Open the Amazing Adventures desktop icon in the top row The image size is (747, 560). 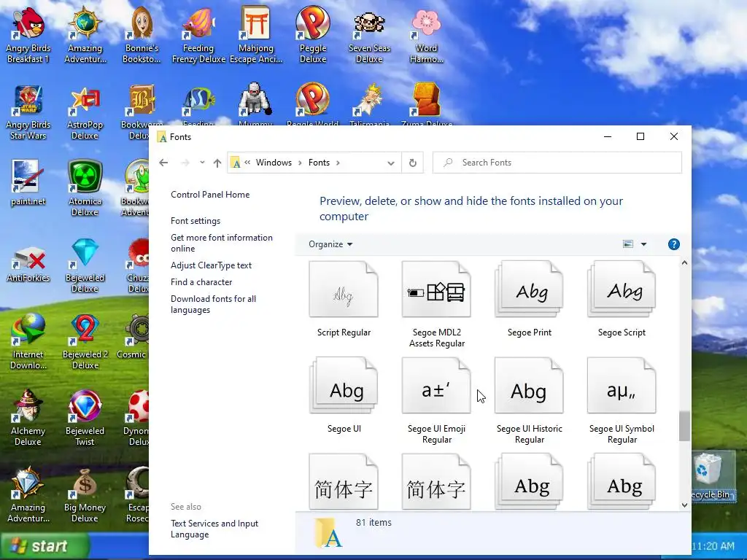(x=85, y=35)
